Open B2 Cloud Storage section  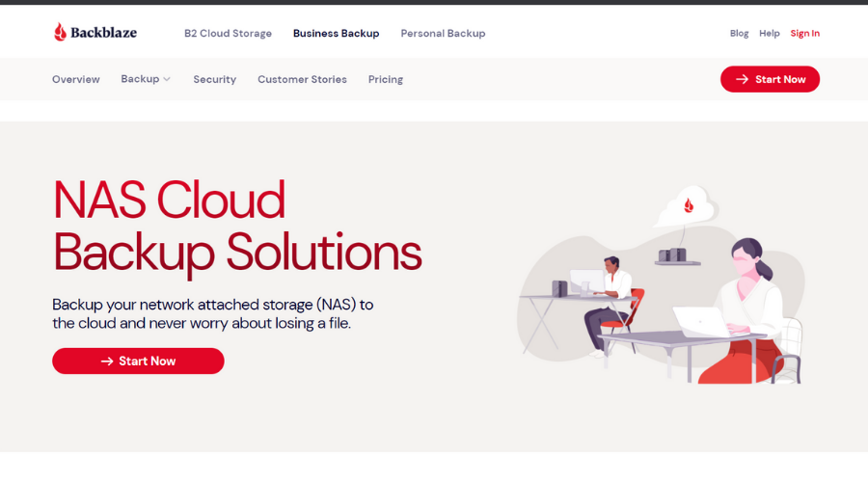pyautogui.click(x=228, y=33)
